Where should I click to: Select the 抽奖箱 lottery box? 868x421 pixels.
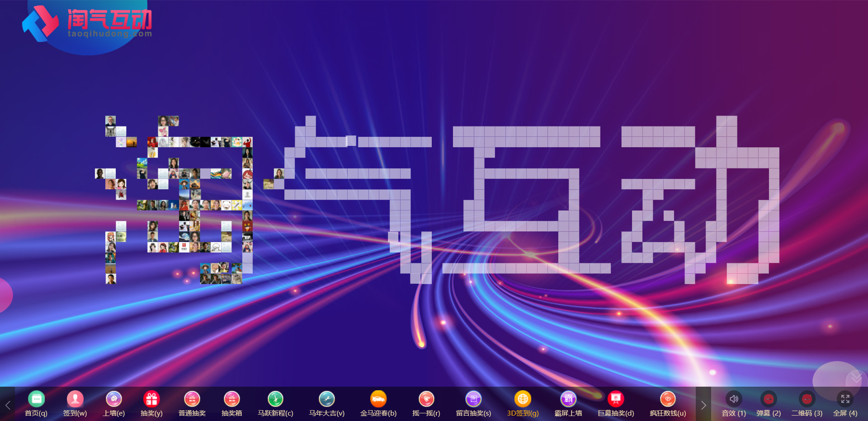tap(232, 404)
